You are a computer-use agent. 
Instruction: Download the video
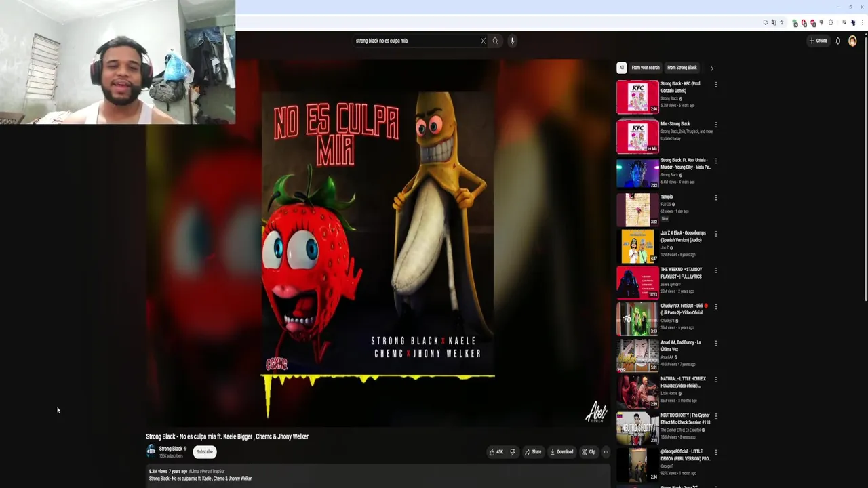pos(561,452)
